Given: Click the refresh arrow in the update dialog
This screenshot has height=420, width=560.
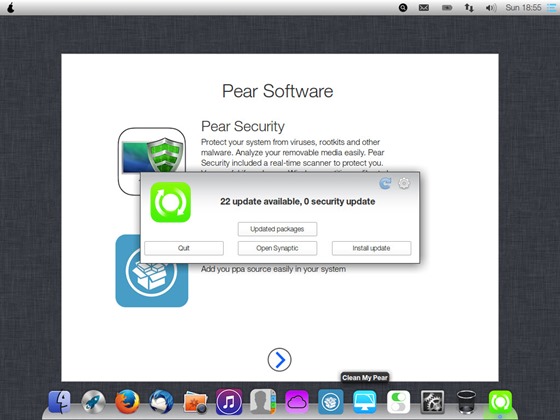Looking at the screenshot, I should click(x=385, y=183).
